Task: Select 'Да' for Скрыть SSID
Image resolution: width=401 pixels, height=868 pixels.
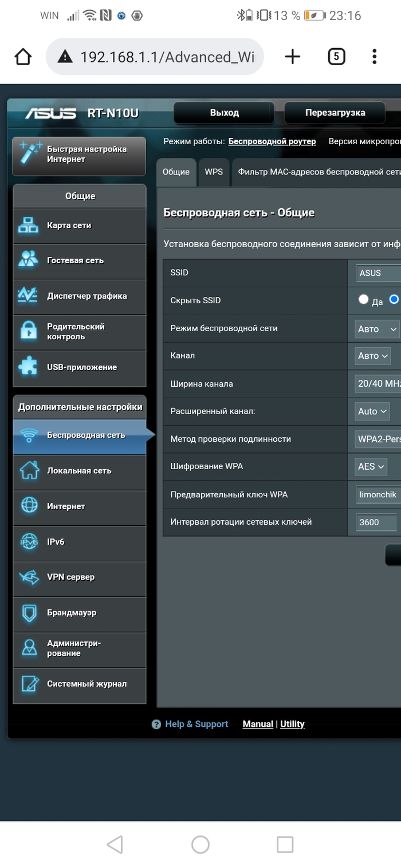Action: (x=364, y=299)
